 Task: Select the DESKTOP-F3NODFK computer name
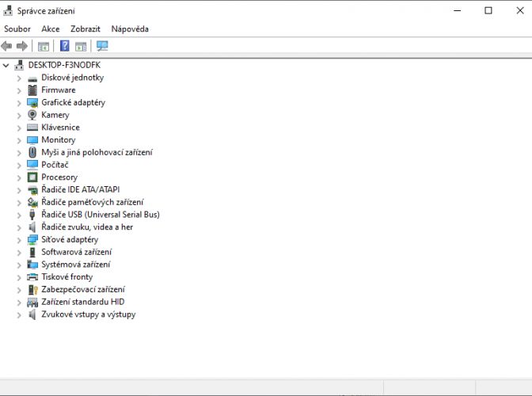click(x=64, y=65)
